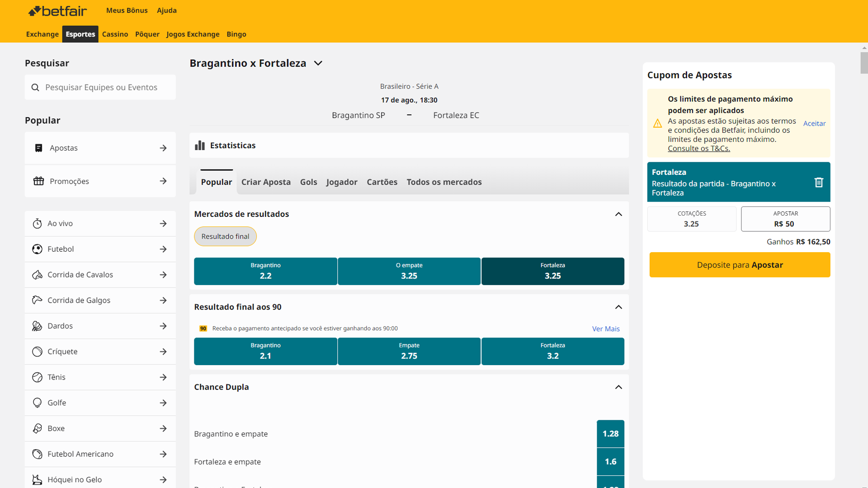Select Bragantino odds of 2.2
Screen dimensions: 868x488
pos(265,271)
